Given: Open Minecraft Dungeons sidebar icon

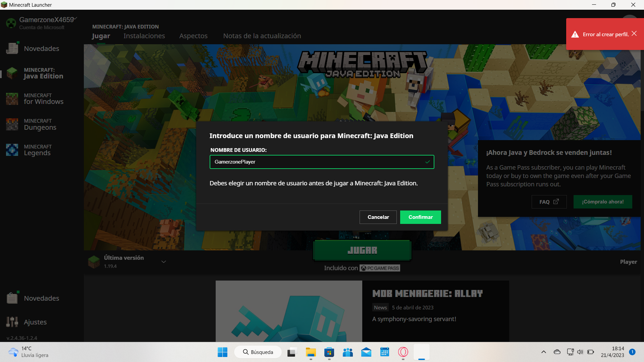Looking at the screenshot, I should point(12,124).
